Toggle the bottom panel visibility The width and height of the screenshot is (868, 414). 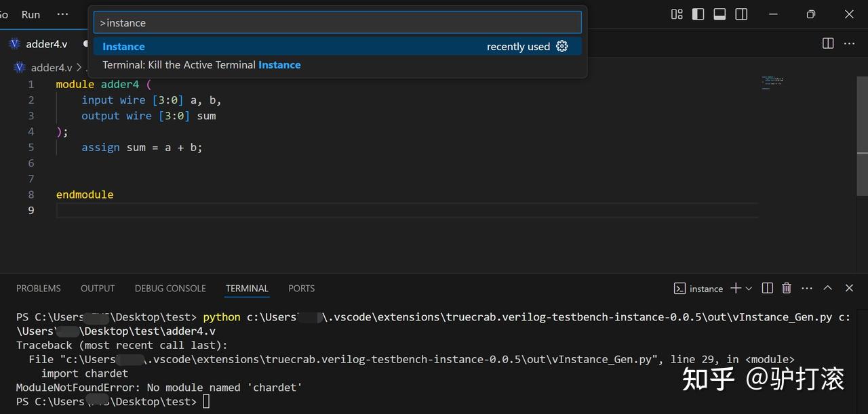719,14
